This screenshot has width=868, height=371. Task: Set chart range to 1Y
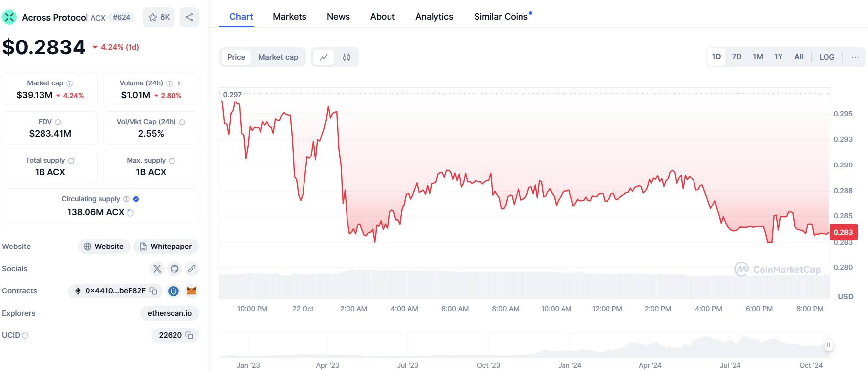779,57
